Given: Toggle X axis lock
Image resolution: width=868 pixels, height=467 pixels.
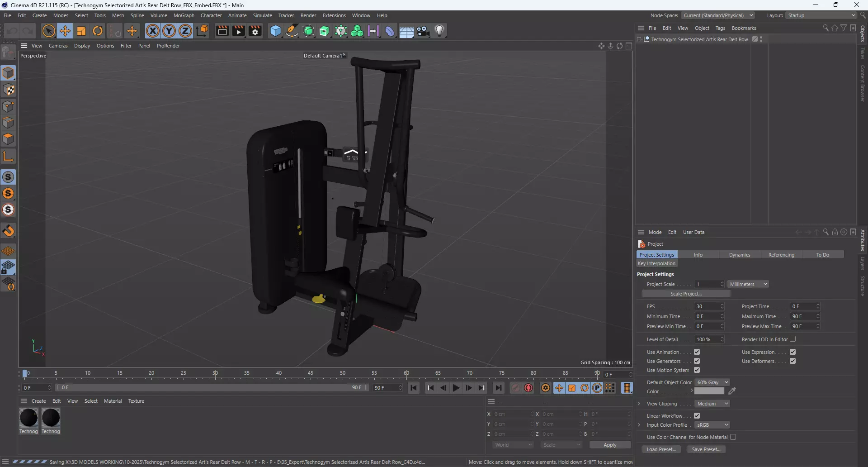Looking at the screenshot, I should coord(153,31).
